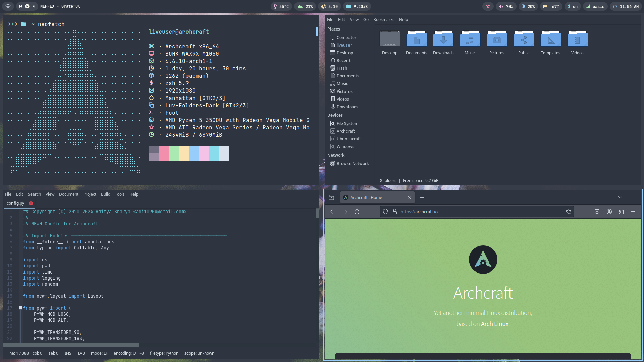Click the Arch Linux link
The image size is (644, 362).
click(x=494, y=324)
